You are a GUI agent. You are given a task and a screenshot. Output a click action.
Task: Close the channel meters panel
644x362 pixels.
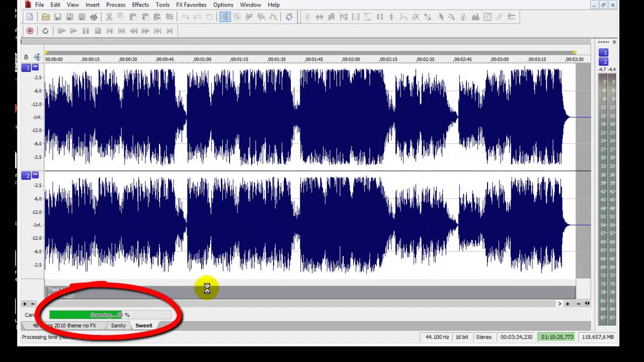pyautogui.click(x=614, y=42)
